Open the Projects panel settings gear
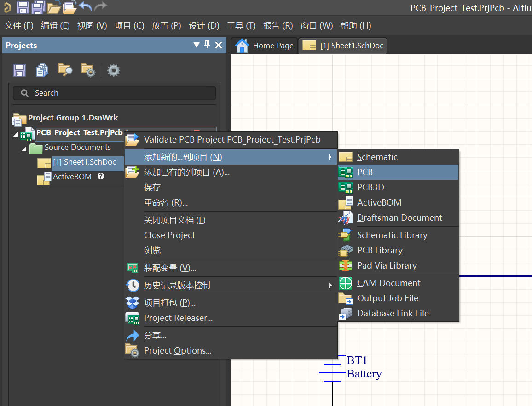Viewport: 532px width, 406px height. 113,70
